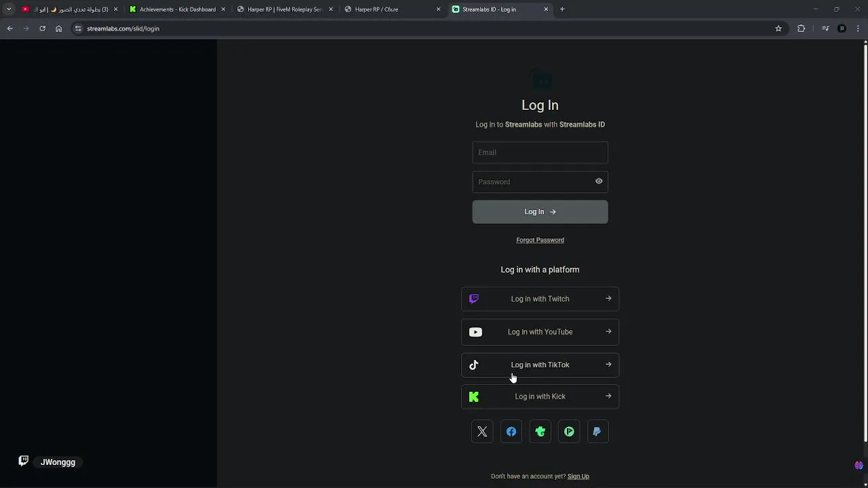Click 'Log in with a platform' text
This screenshot has width=868, height=488.
point(540,270)
